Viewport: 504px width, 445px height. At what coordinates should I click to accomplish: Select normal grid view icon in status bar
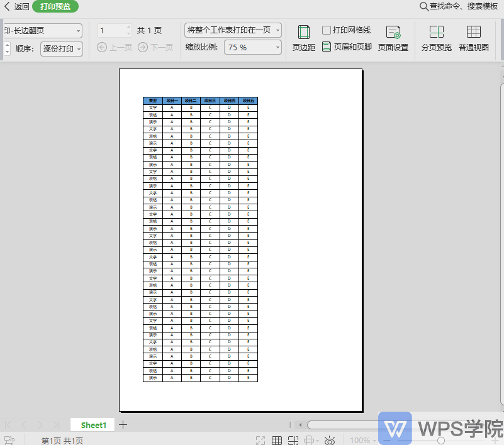pos(277,440)
